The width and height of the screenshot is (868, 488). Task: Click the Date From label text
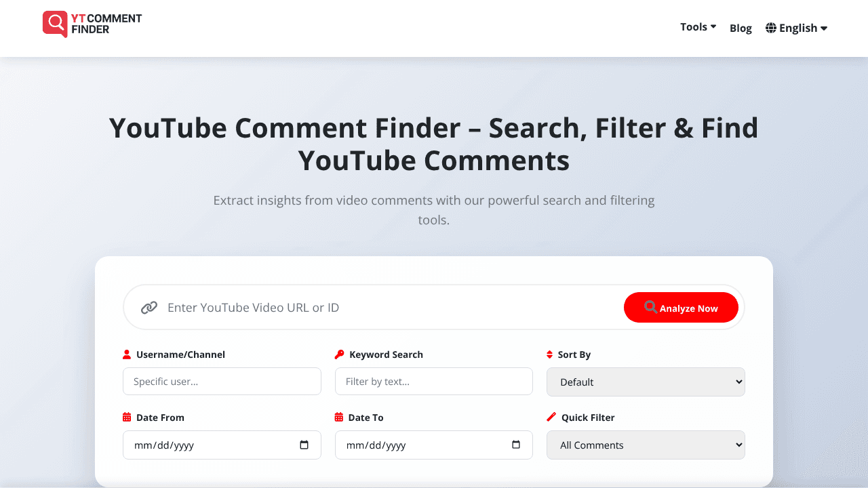point(160,418)
